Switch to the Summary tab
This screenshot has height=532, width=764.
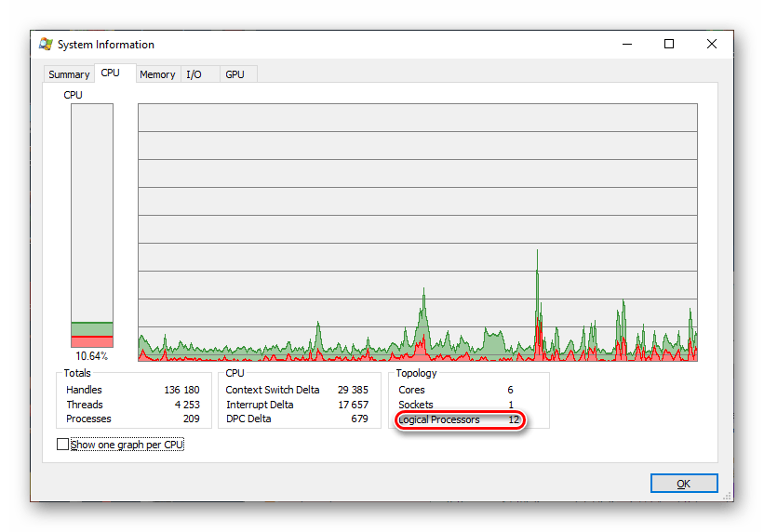click(69, 74)
